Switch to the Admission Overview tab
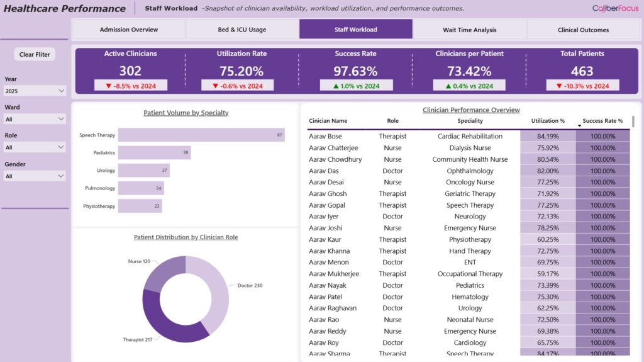The width and height of the screenshot is (644, 362). point(129,30)
